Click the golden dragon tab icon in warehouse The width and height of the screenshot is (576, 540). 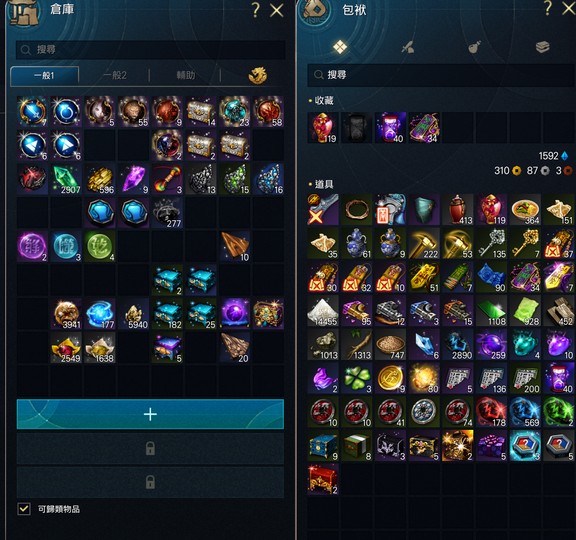(258, 75)
